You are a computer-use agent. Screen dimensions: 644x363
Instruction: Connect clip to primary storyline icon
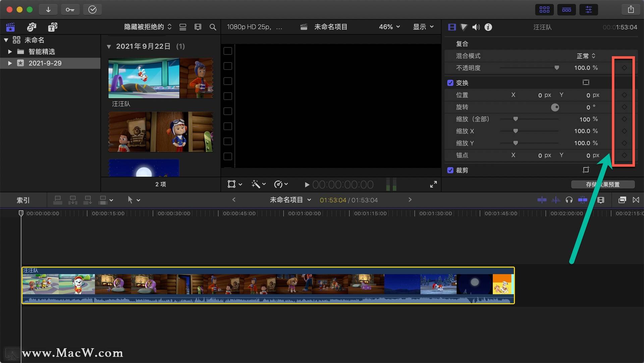[x=58, y=200]
